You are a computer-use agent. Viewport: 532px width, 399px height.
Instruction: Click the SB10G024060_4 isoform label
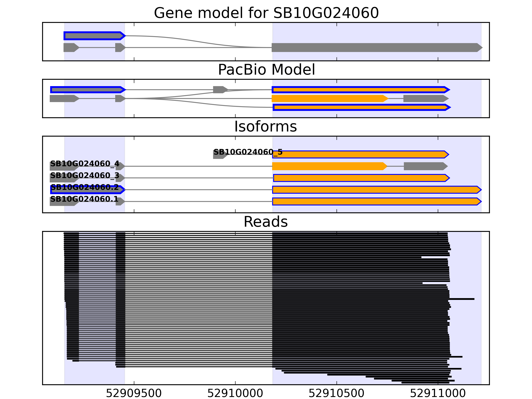[85, 164]
